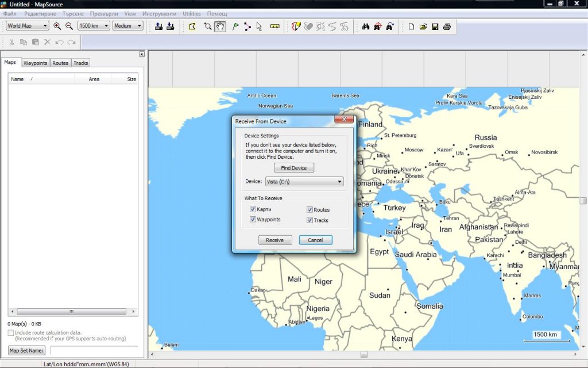Uncheck the Карти checkbox
588x368 pixels.
pyautogui.click(x=253, y=210)
